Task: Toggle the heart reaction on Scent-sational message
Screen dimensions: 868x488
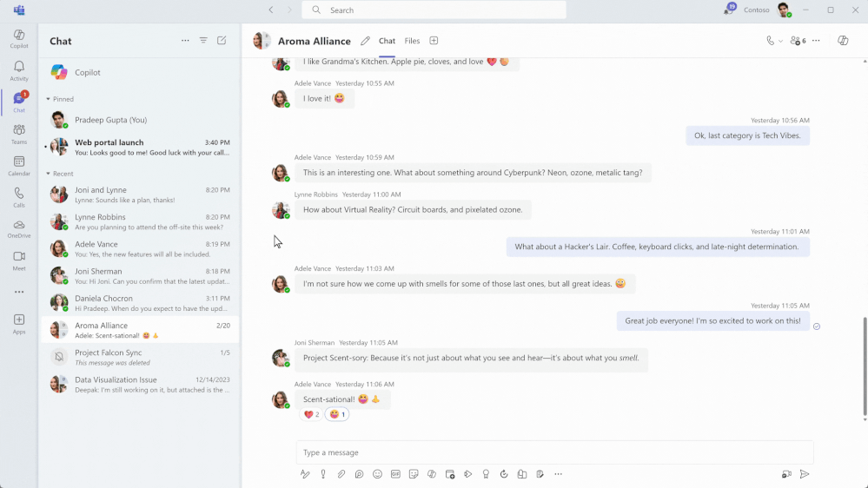Action: (311, 414)
